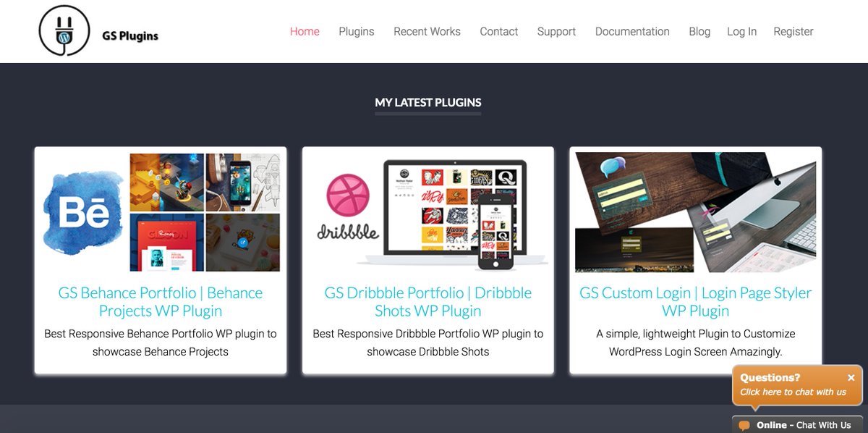Open the Support menu item

[x=556, y=32]
